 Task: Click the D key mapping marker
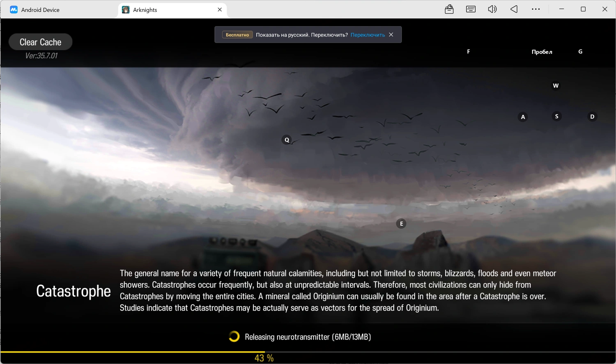(592, 117)
